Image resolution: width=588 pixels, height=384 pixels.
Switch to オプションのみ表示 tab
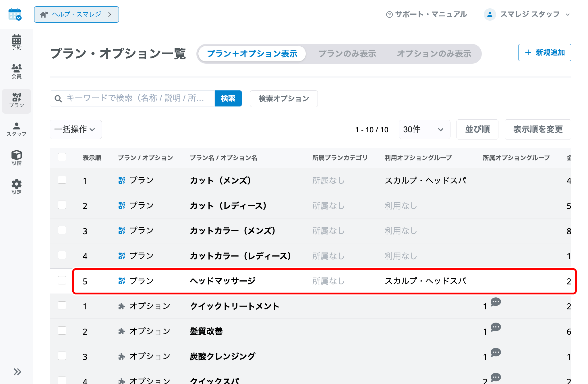pyautogui.click(x=434, y=54)
